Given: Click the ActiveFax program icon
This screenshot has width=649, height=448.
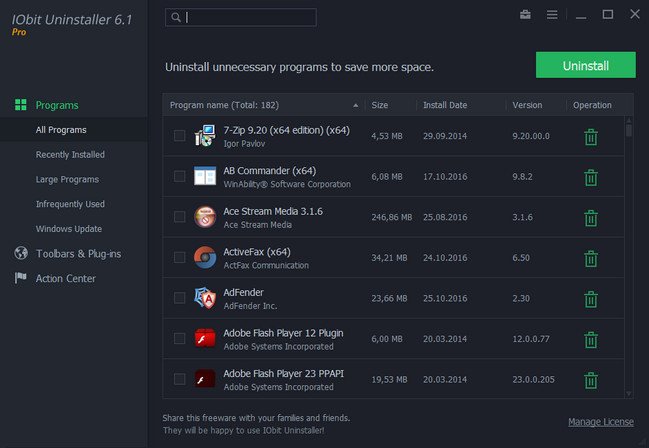Looking at the screenshot, I should pos(205,257).
